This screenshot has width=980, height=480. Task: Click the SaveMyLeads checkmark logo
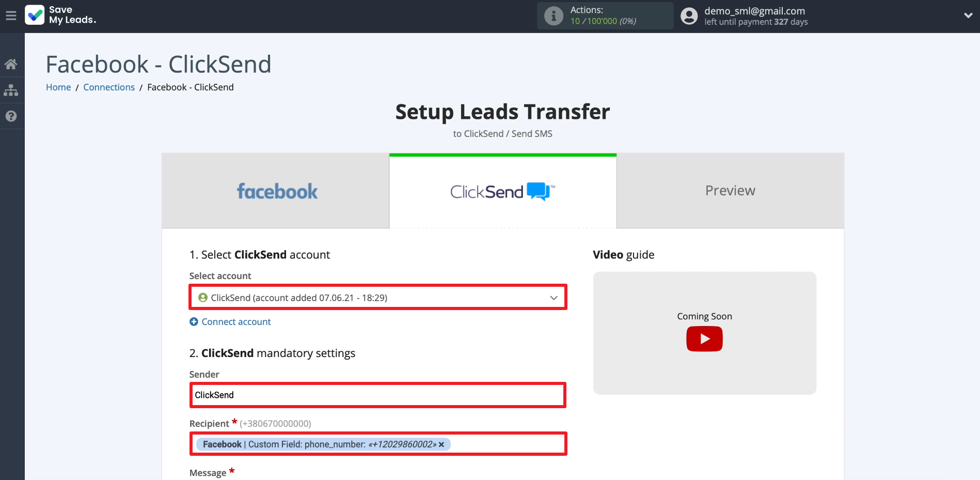point(35,15)
